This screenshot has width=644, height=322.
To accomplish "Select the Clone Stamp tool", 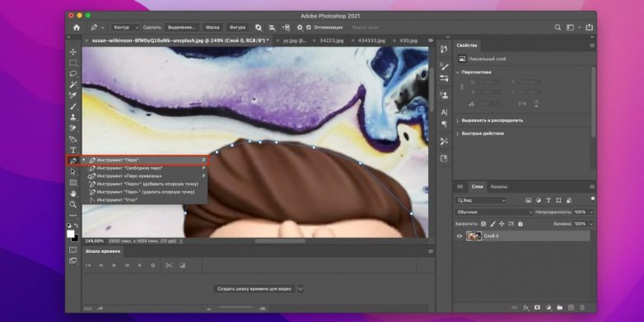I will [x=73, y=117].
